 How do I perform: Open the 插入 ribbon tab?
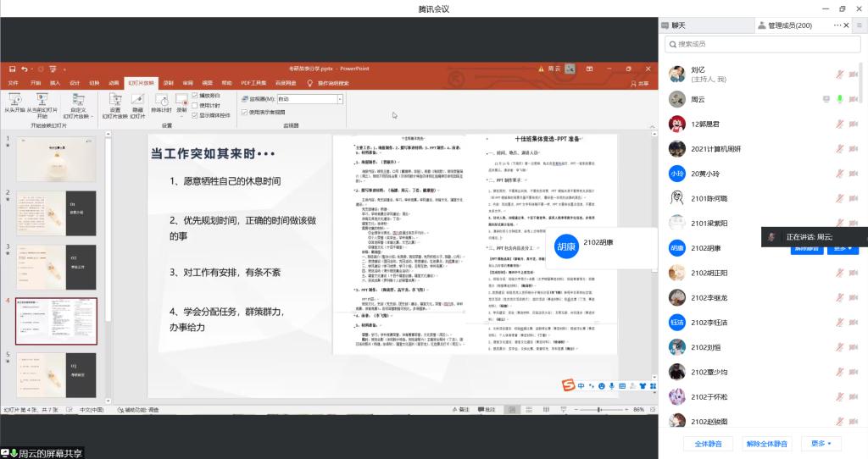point(55,83)
